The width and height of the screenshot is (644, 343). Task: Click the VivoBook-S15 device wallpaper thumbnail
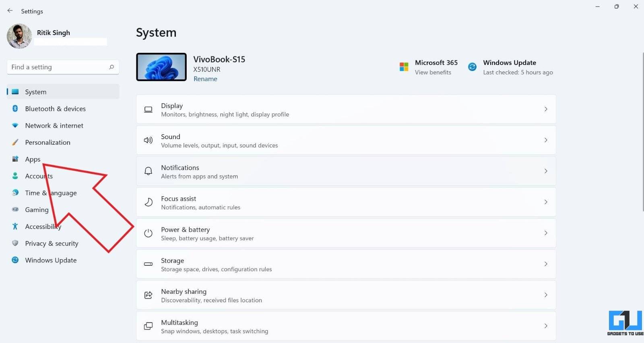(161, 67)
